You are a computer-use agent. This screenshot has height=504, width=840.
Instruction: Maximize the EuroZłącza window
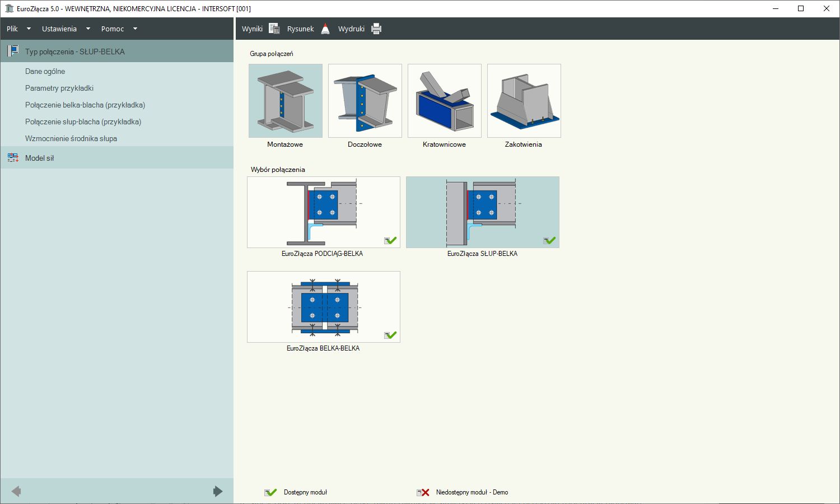click(801, 8)
